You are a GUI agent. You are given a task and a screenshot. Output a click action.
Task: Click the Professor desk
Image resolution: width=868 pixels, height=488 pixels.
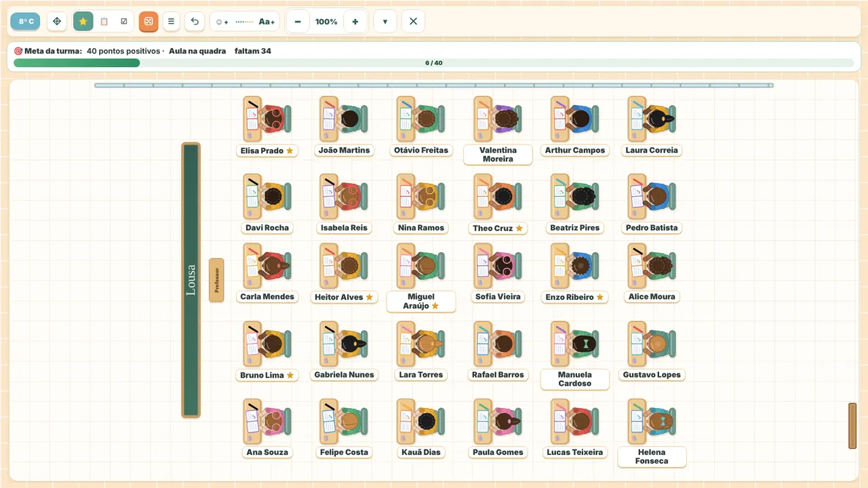[x=216, y=280]
